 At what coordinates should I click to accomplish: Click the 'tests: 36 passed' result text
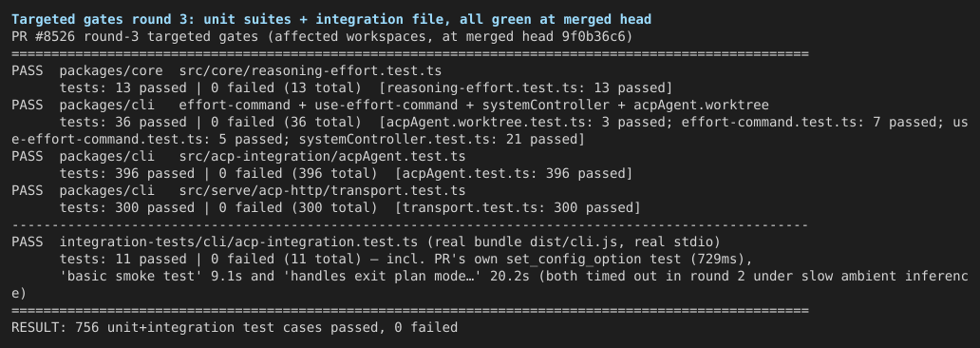coord(123,122)
